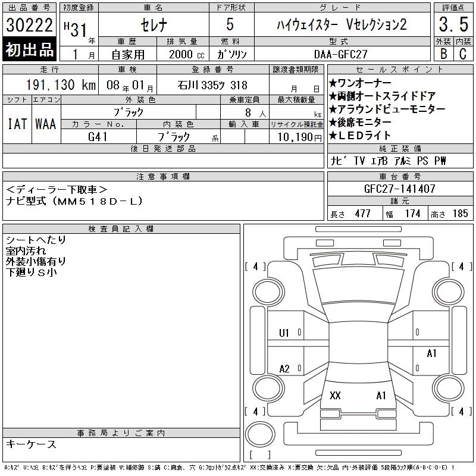The image size is (476, 476).
Task: Select the 初出品 black badge
Action: (x=29, y=49)
